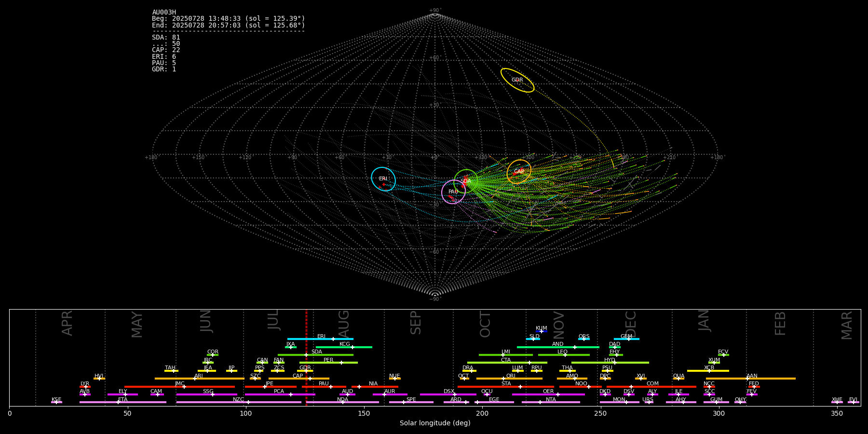Click the 'PAU: 5' legend entry

tap(164, 63)
